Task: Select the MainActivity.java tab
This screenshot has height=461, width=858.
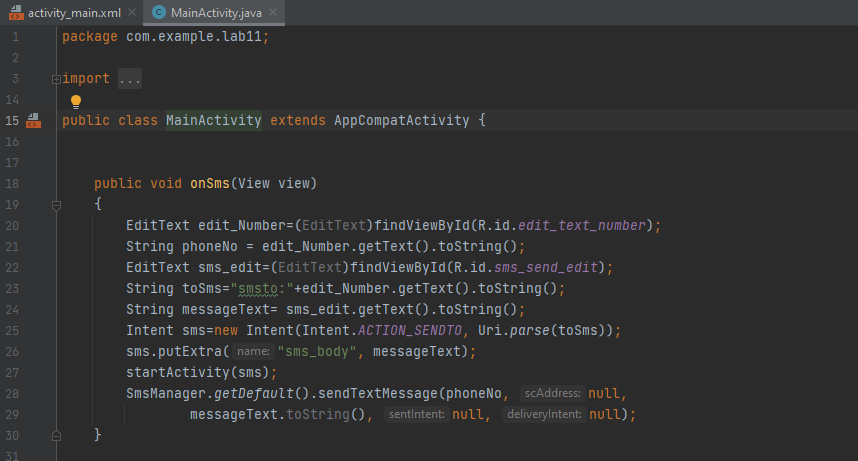Action: coord(216,13)
